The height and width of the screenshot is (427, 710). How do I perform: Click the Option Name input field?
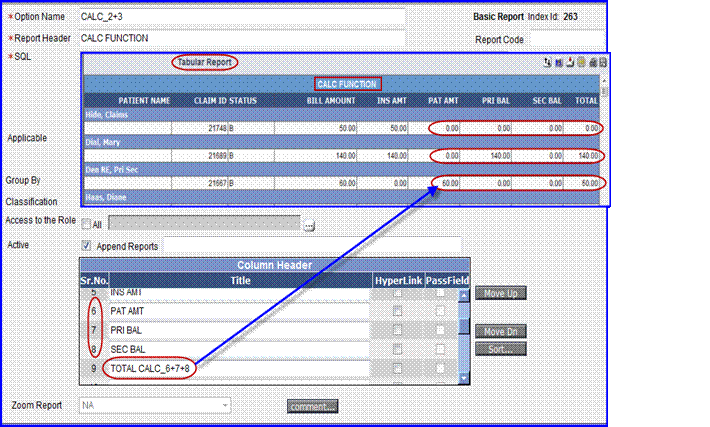tap(242, 17)
